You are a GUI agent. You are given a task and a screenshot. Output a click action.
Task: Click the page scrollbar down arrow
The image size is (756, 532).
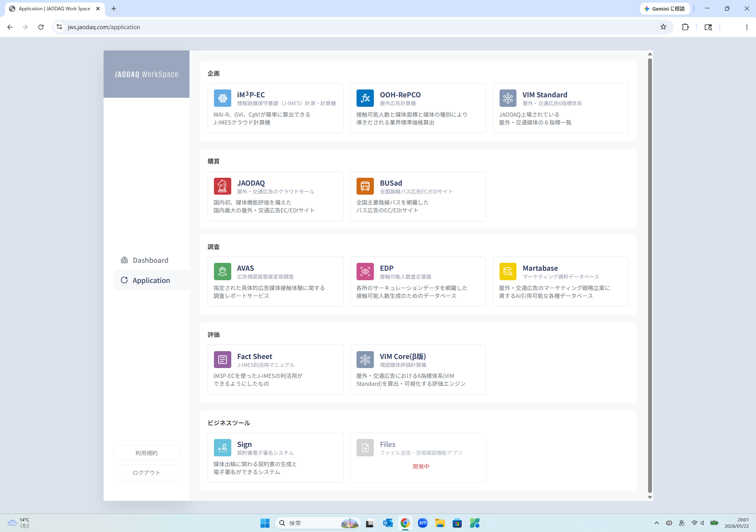650,497
